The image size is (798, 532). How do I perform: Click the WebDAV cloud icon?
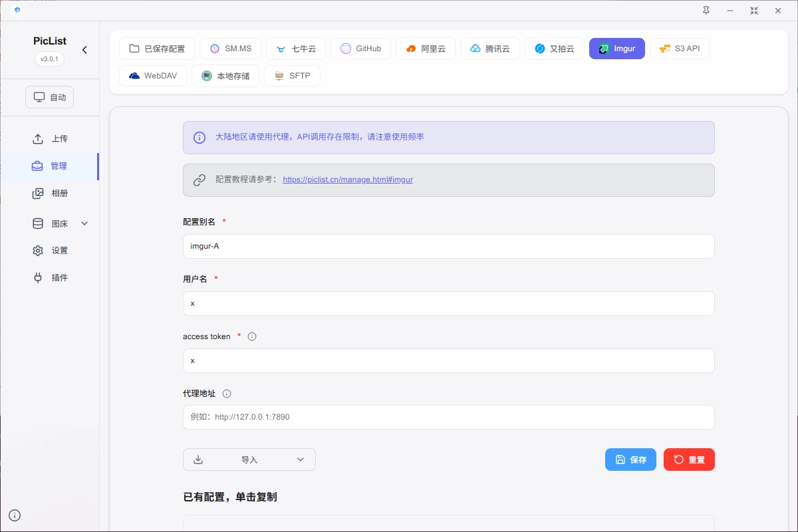[134, 76]
